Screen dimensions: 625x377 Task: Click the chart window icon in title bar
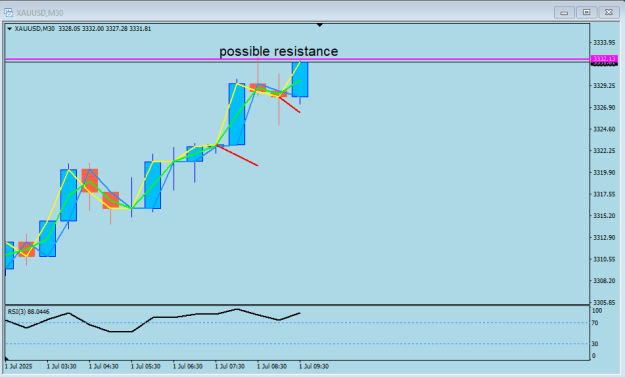point(8,12)
